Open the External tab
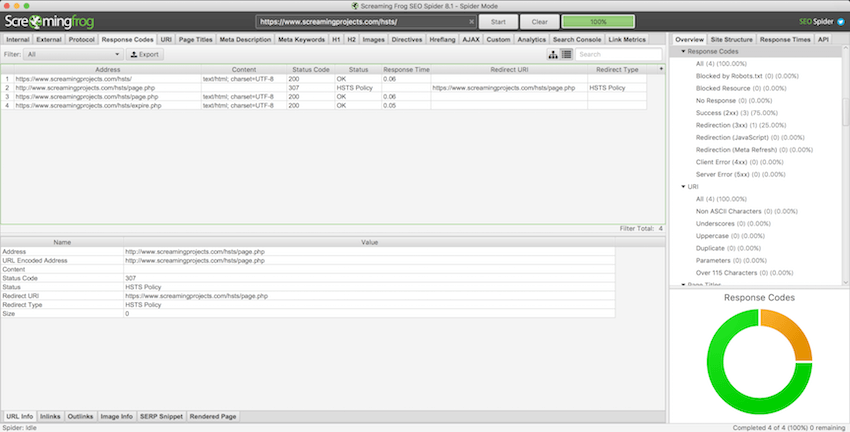Image resolution: width=850 pixels, height=432 pixels. (x=49, y=40)
